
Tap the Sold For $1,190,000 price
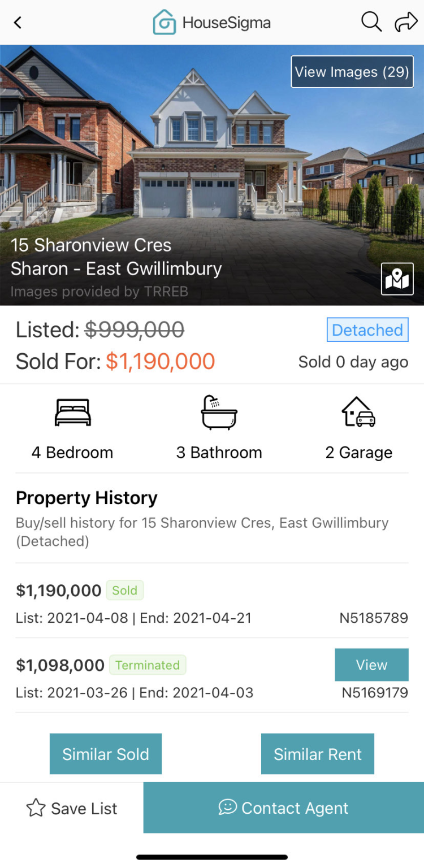(160, 362)
